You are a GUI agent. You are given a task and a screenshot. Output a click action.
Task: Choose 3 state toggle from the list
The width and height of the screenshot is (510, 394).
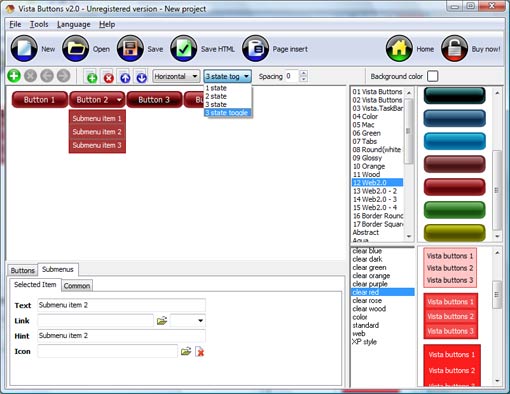tap(228, 113)
